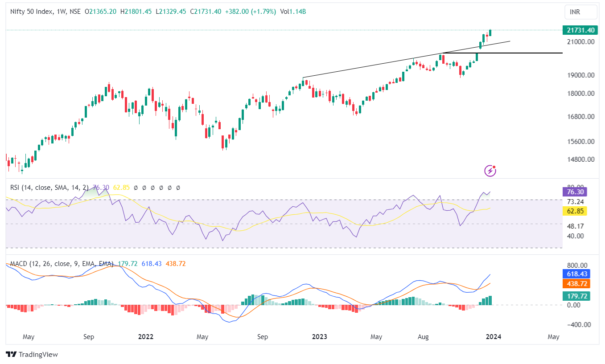Click the yellow RSI average tag 62.85
The height and width of the screenshot is (364, 605).
[x=575, y=211]
